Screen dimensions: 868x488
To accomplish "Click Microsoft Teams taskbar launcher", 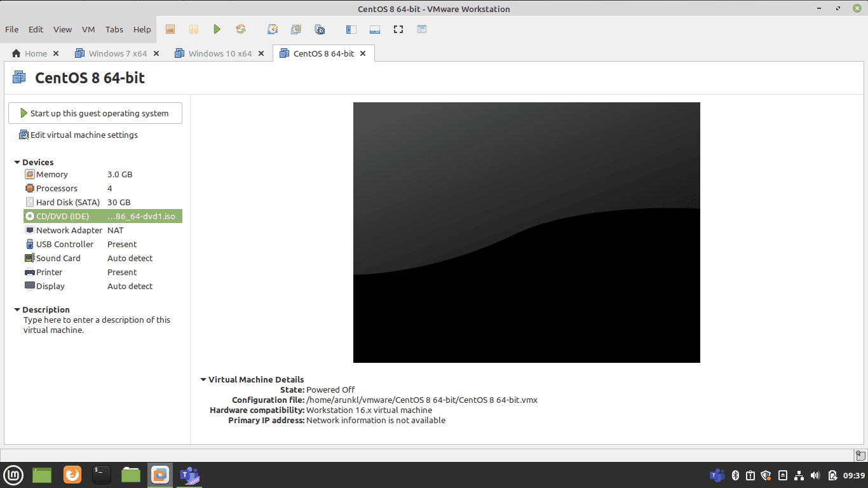I will [189, 474].
